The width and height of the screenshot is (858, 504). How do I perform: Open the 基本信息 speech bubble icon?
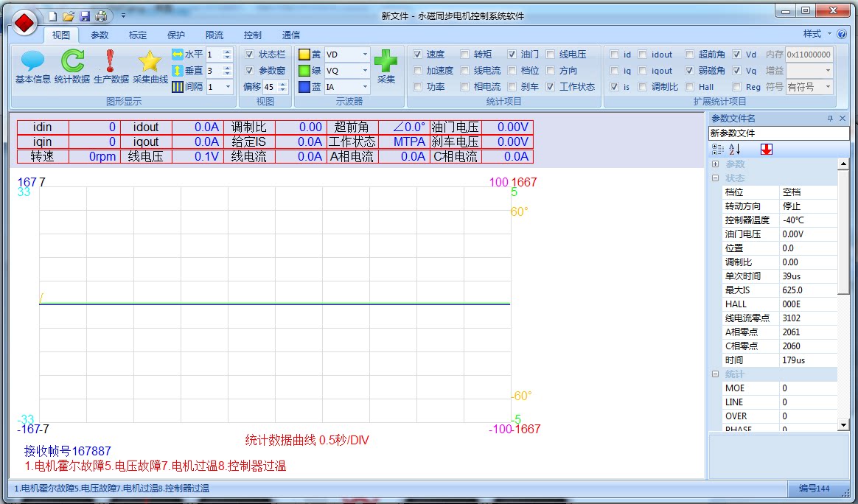(x=32, y=61)
